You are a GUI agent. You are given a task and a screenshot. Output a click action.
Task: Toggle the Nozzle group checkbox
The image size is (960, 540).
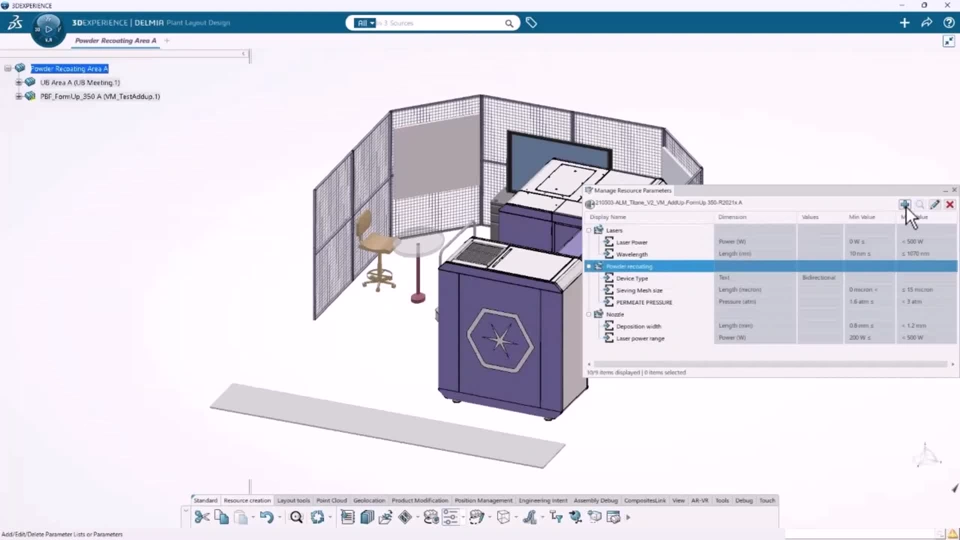point(589,314)
